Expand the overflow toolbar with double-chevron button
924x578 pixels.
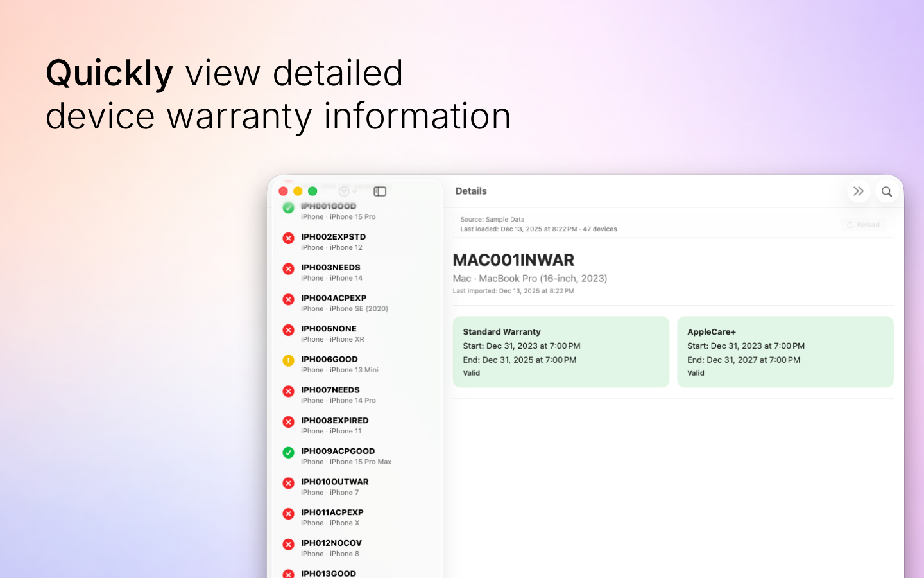click(x=859, y=191)
